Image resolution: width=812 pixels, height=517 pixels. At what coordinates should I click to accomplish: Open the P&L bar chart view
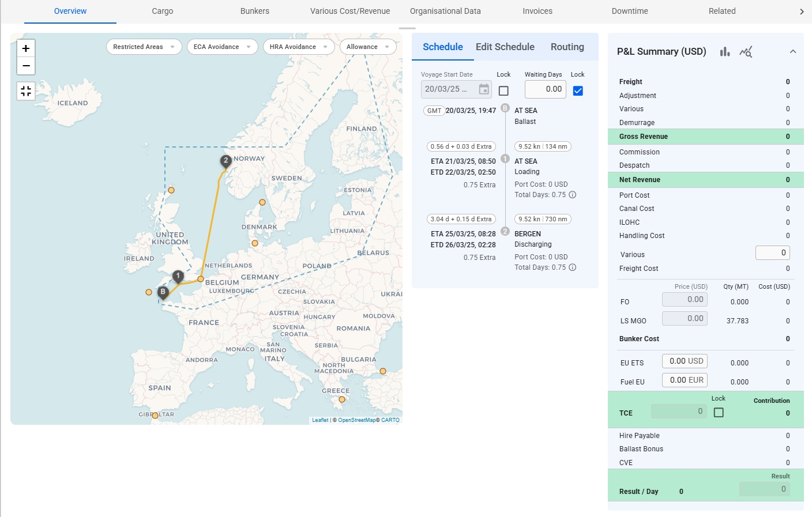click(x=725, y=52)
